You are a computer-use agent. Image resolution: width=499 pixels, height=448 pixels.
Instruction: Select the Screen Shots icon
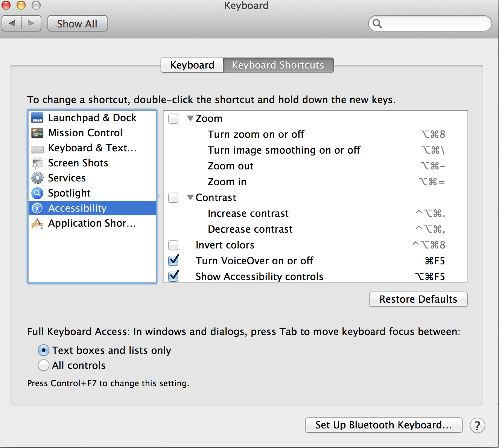(x=37, y=163)
